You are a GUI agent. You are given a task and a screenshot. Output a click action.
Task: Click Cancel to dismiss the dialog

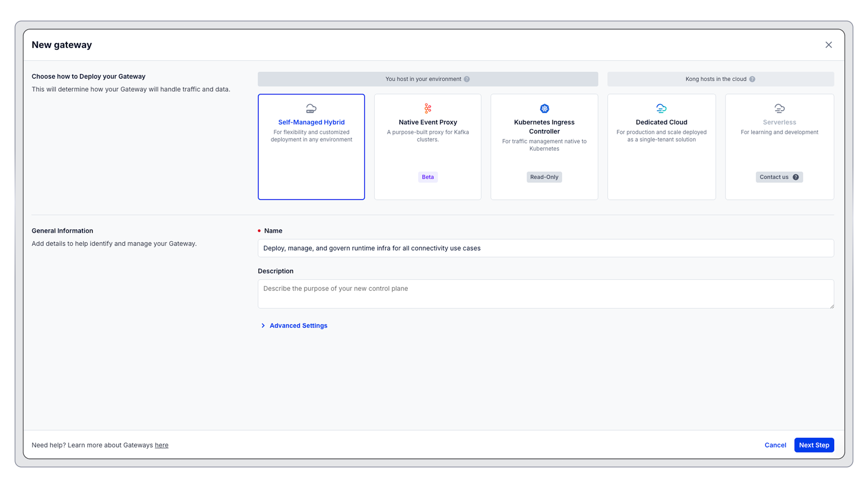(775, 445)
